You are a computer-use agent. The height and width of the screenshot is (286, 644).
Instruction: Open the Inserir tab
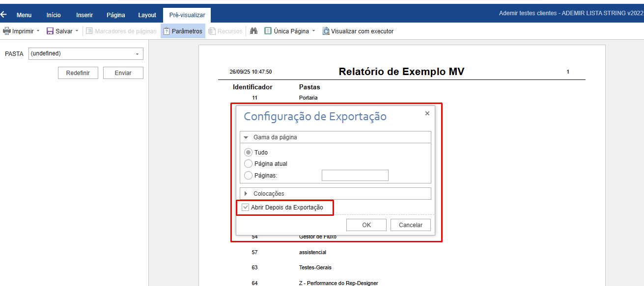point(84,15)
